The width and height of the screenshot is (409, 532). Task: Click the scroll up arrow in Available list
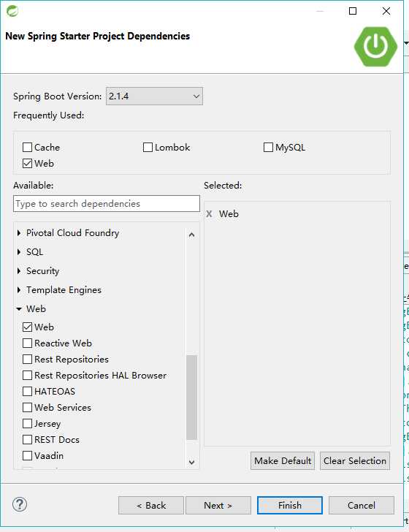191,235
